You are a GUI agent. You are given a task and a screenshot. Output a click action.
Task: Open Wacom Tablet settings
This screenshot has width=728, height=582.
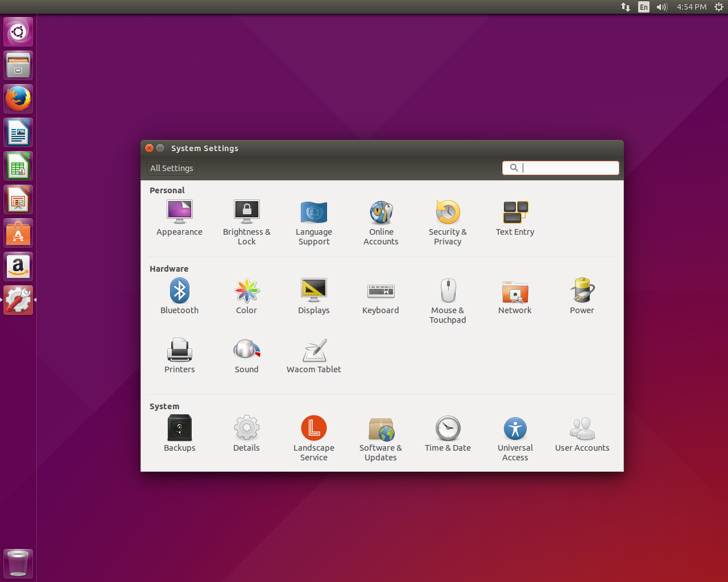(x=313, y=356)
